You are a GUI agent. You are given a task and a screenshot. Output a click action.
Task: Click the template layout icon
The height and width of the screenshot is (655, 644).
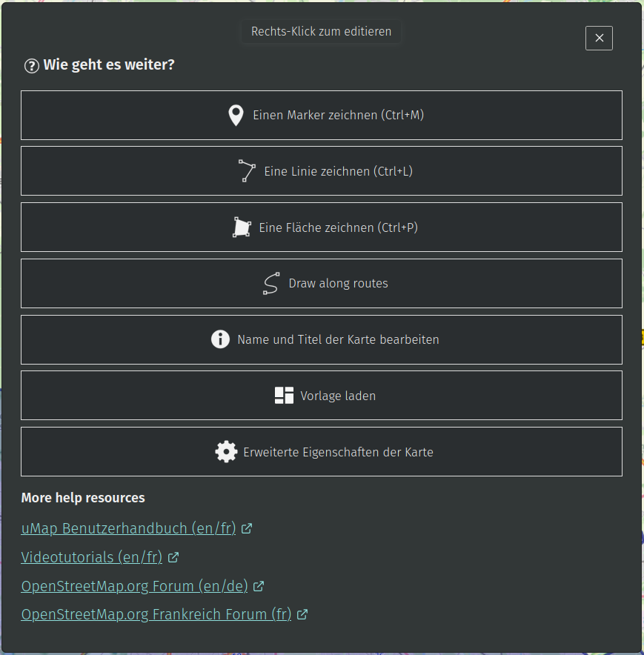(x=284, y=396)
